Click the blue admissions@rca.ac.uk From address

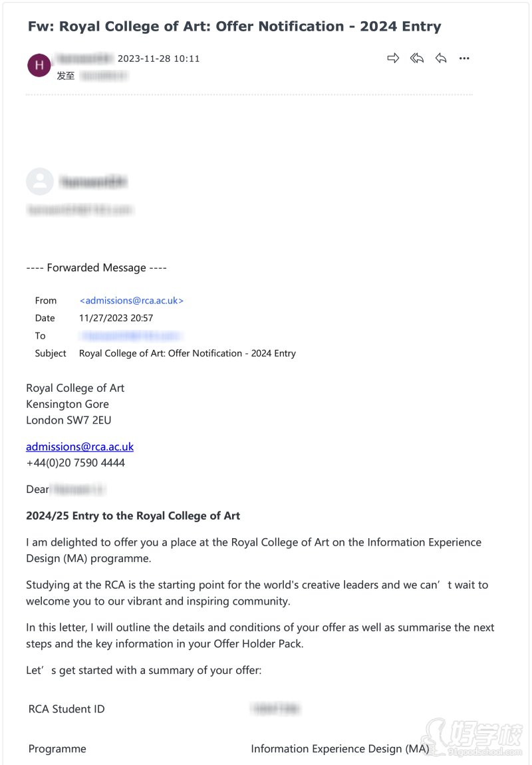(131, 301)
